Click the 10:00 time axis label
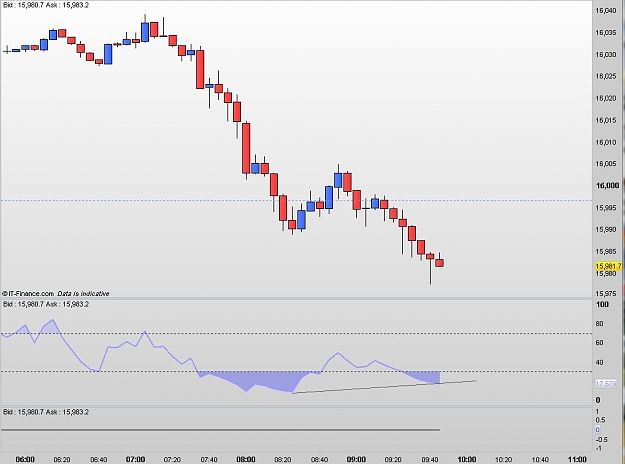The height and width of the screenshot is (464, 625). 467,460
